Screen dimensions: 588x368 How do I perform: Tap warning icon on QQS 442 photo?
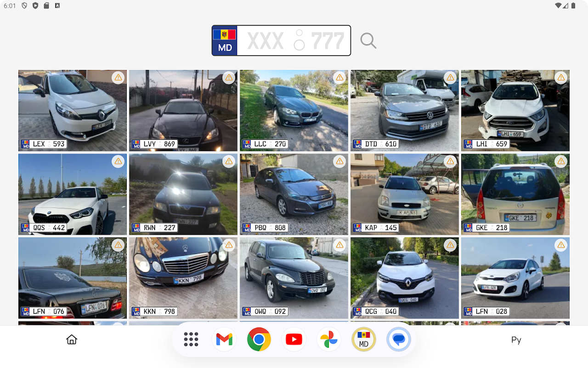point(119,161)
